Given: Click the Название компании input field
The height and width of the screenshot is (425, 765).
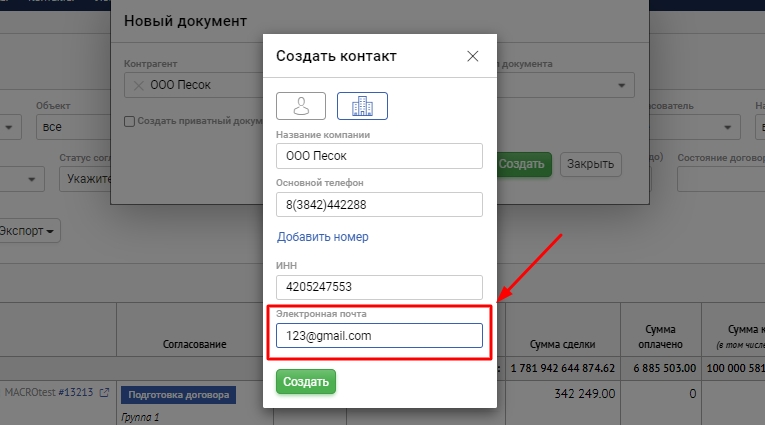Looking at the screenshot, I should [x=379, y=156].
